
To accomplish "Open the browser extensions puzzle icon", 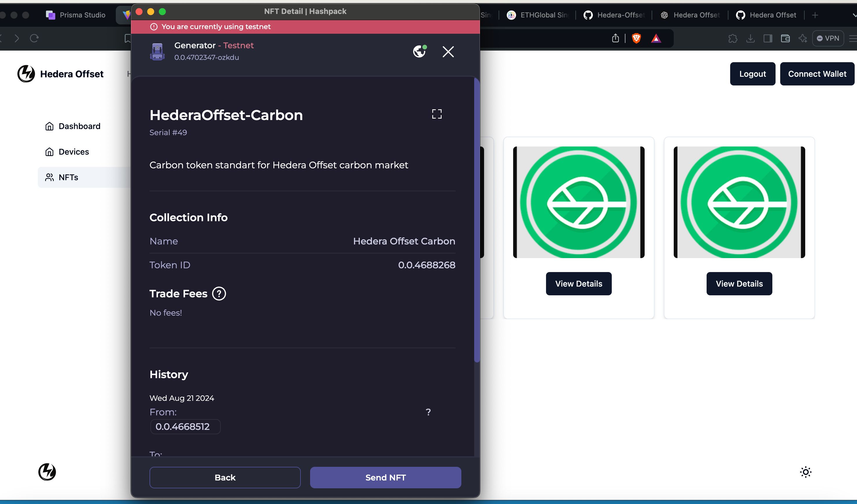I will tap(733, 38).
